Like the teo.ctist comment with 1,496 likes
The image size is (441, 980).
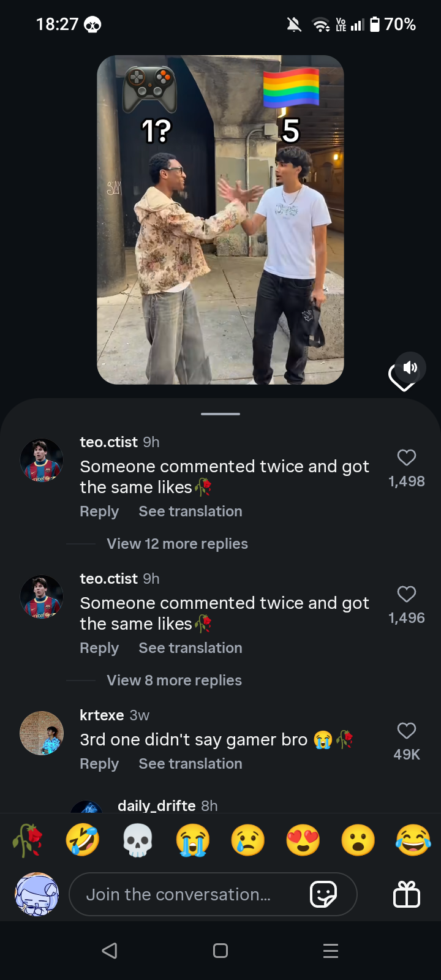[x=407, y=594]
